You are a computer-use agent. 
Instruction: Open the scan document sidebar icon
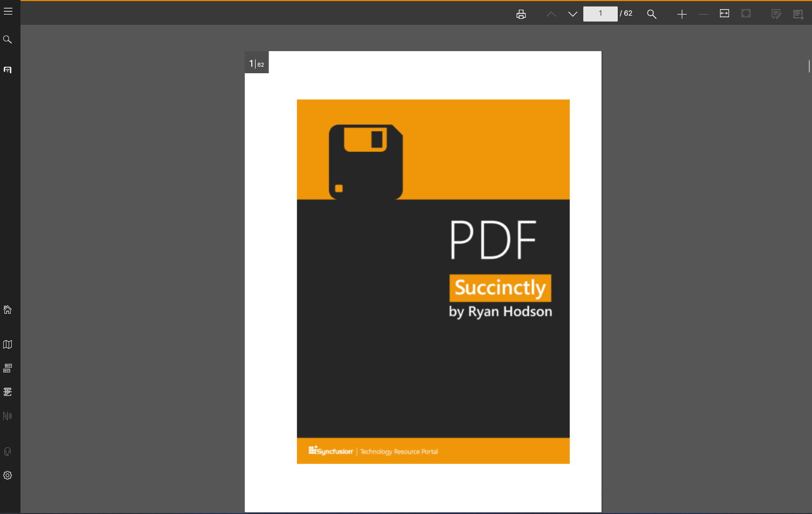pyautogui.click(x=8, y=392)
